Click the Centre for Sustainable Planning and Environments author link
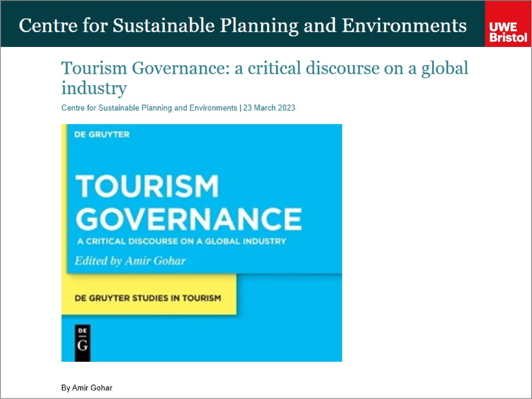This screenshot has width=532, height=399. coord(149,108)
